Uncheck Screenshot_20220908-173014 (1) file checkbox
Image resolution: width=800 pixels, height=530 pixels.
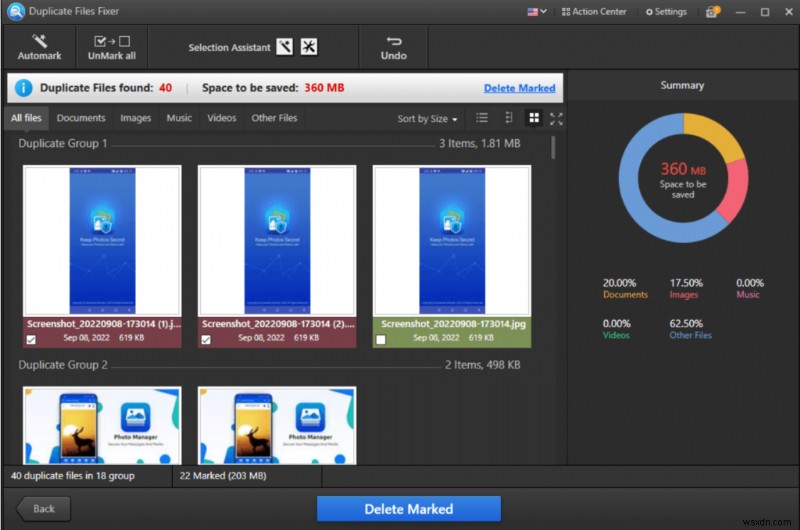click(x=30, y=340)
